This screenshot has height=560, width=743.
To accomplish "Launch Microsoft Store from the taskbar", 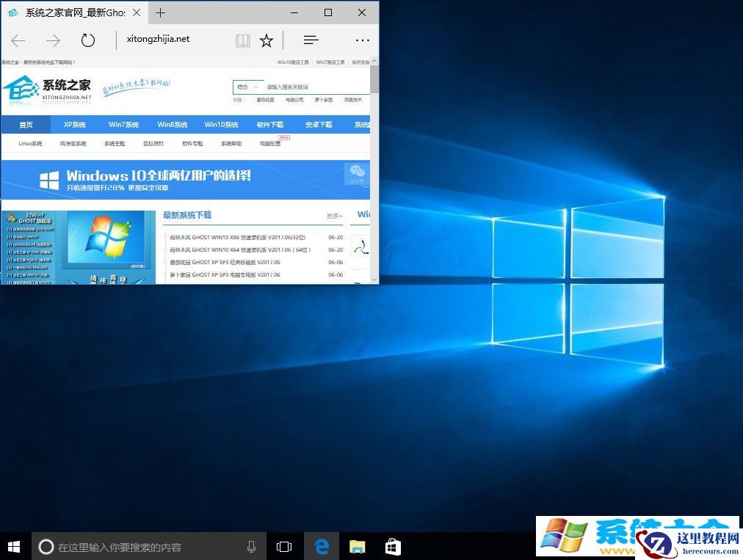I will tap(393, 546).
